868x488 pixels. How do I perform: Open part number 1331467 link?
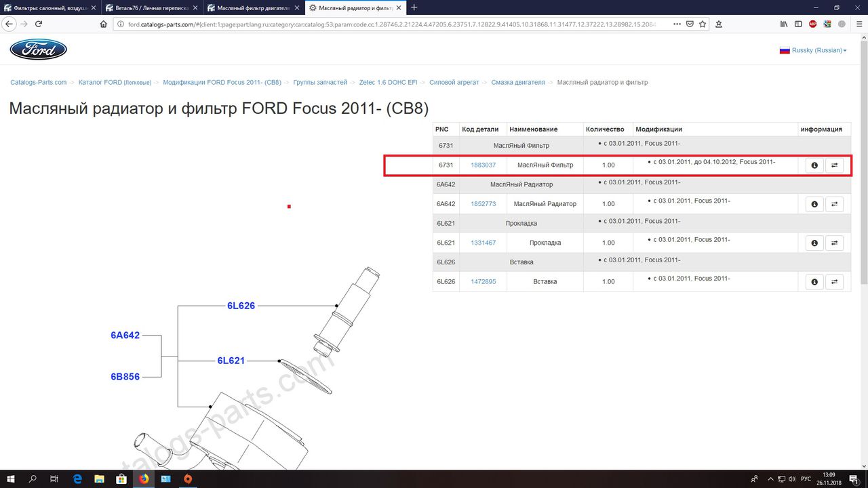pyautogui.click(x=484, y=243)
